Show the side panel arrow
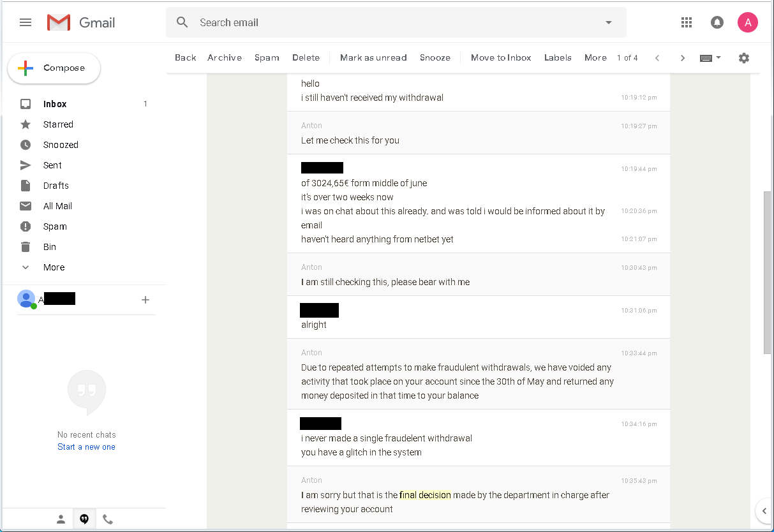Image resolution: width=774 pixels, height=532 pixels. coord(763,510)
